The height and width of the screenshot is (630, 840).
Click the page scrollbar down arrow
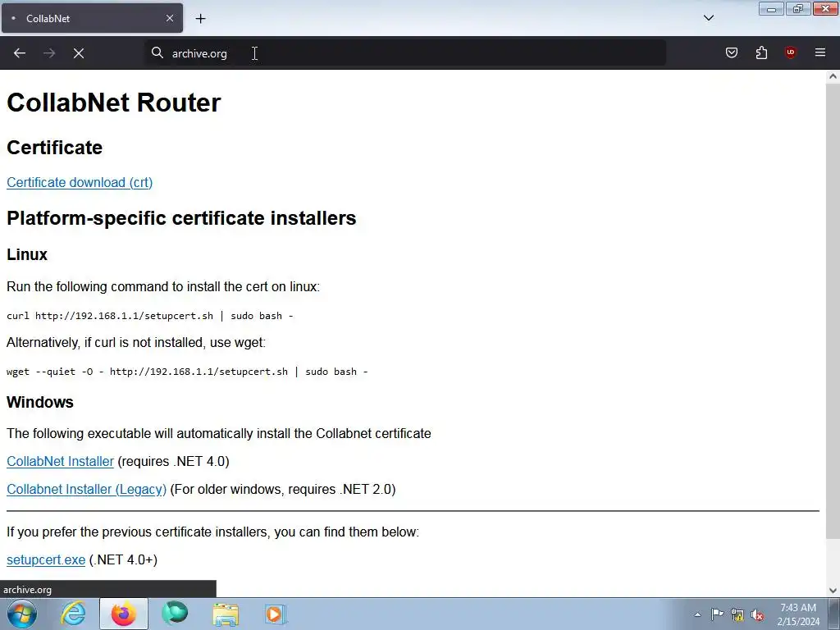click(x=833, y=591)
